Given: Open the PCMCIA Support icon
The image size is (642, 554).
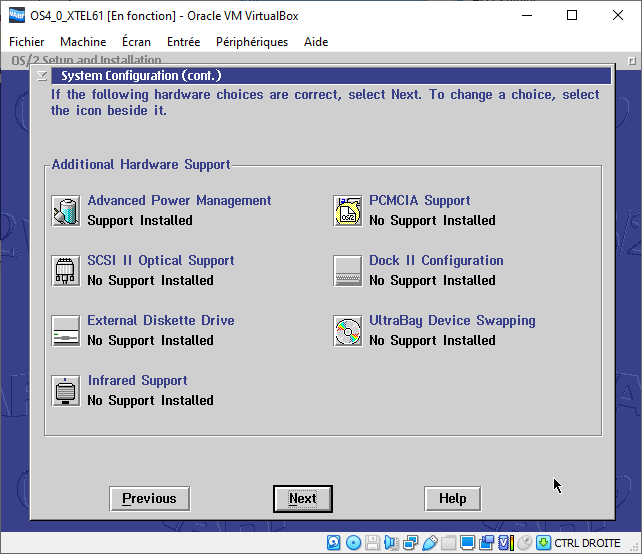Looking at the screenshot, I should (347, 211).
